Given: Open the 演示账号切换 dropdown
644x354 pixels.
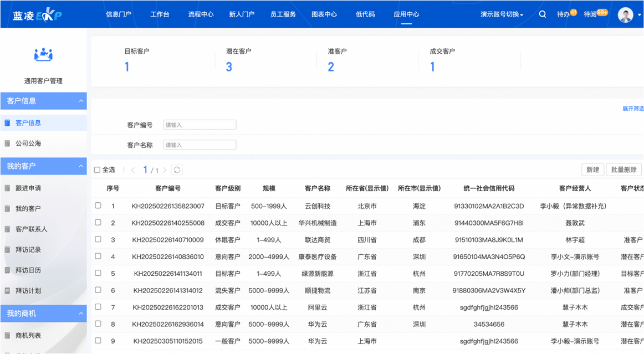Looking at the screenshot, I should [502, 14].
